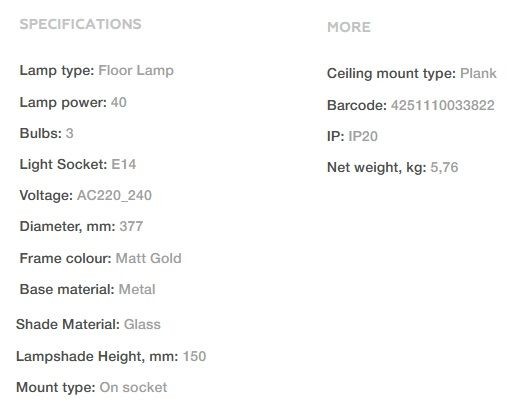Select the Metal base material value

click(x=137, y=289)
